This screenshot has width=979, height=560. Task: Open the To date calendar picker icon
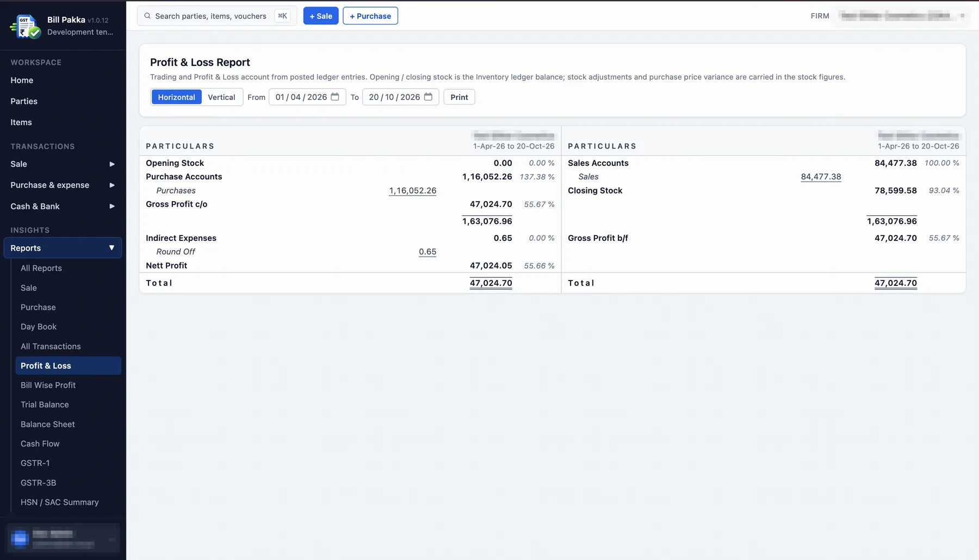coord(428,97)
